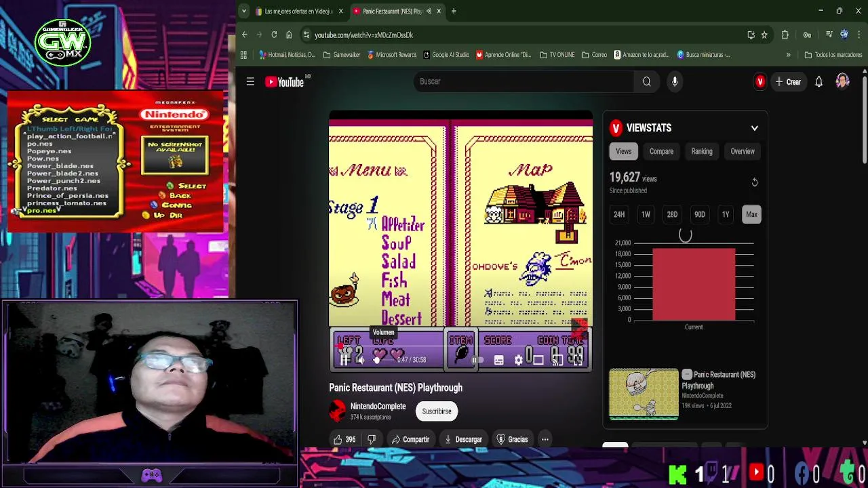
Task: Select the ViewStats Views tab
Action: tap(623, 152)
